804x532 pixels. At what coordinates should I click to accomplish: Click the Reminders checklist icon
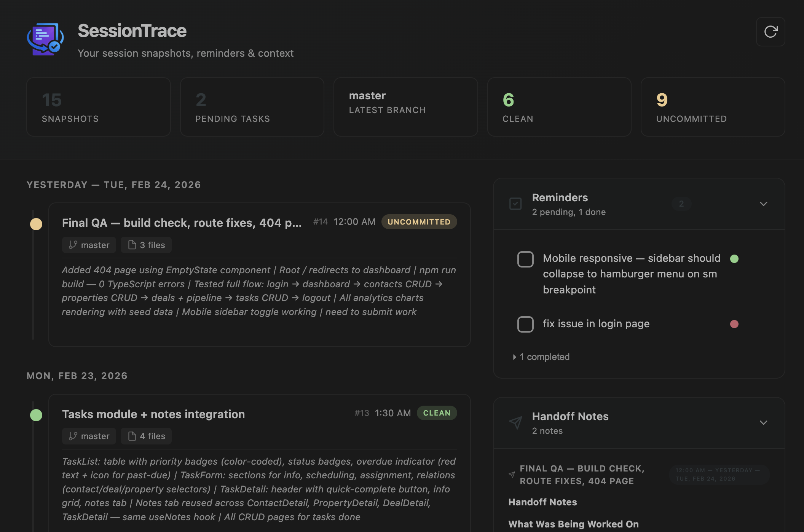pyautogui.click(x=515, y=204)
